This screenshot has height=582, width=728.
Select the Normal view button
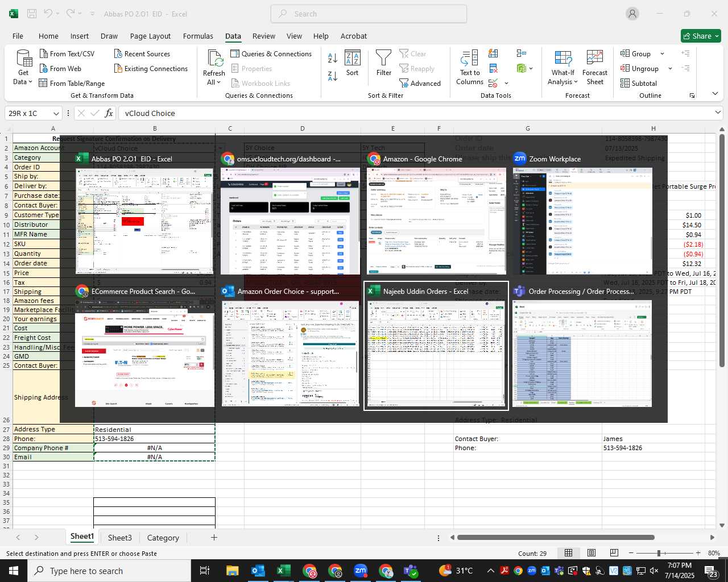pos(568,553)
